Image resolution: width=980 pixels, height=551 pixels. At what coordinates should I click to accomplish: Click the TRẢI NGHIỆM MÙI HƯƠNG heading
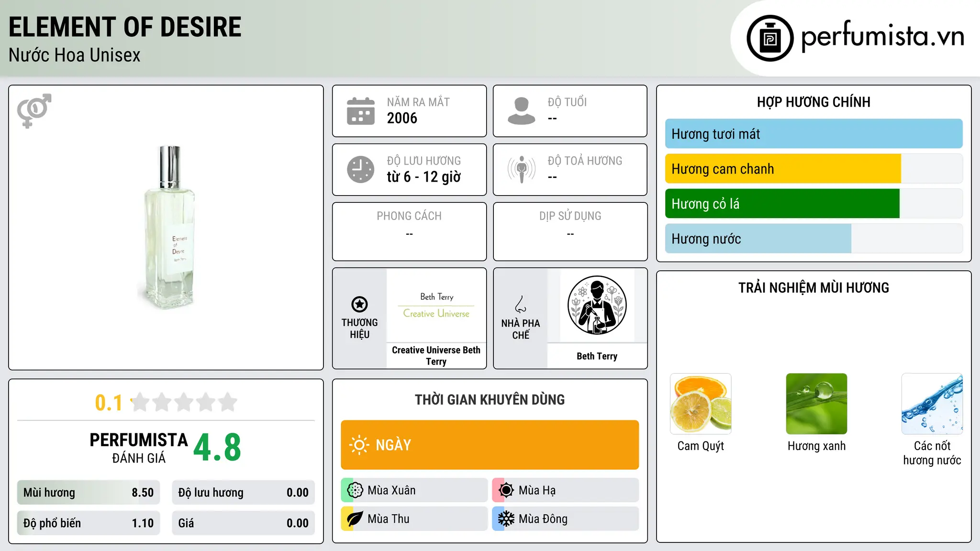click(813, 288)
